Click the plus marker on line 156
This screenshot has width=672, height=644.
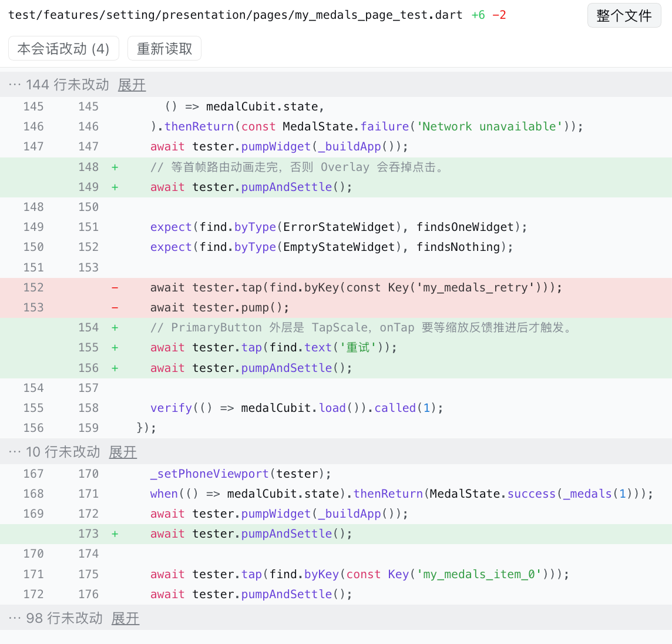[x=115, y=368]
